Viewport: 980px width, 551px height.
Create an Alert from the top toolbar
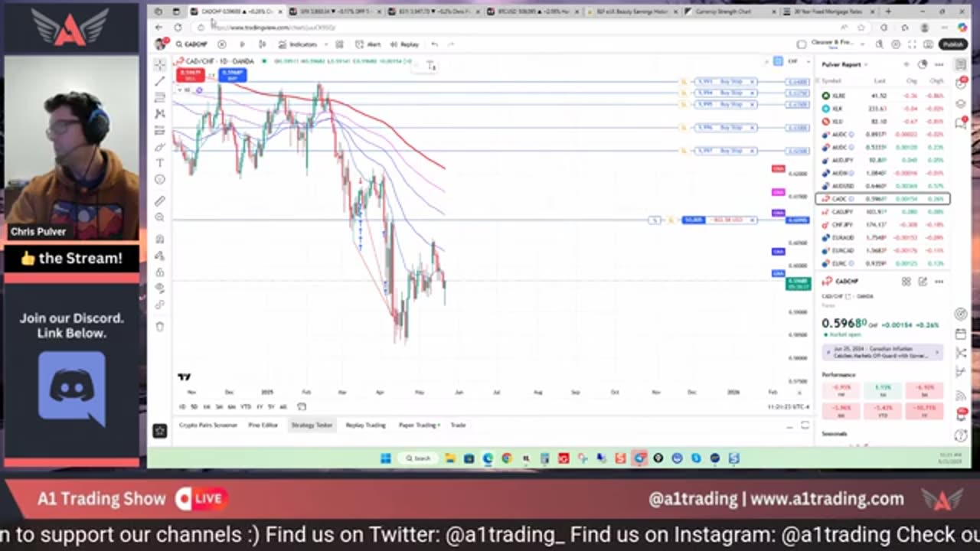point(369,44)
